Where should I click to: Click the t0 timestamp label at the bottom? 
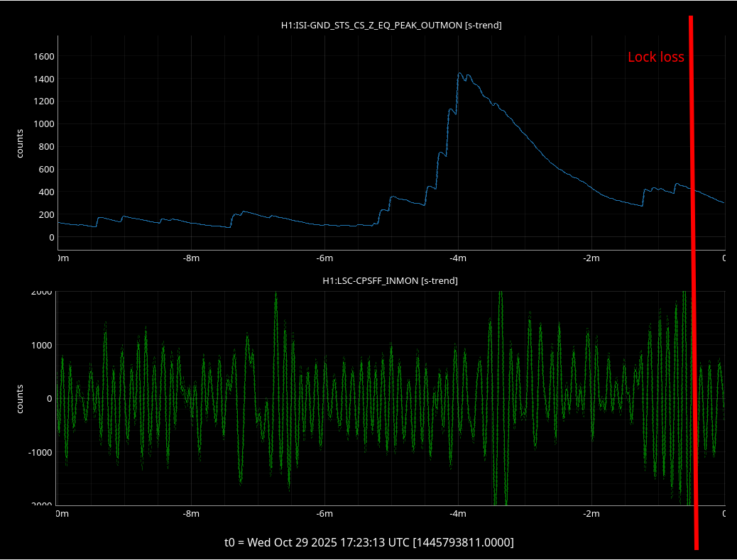click(x=368, y=542)
